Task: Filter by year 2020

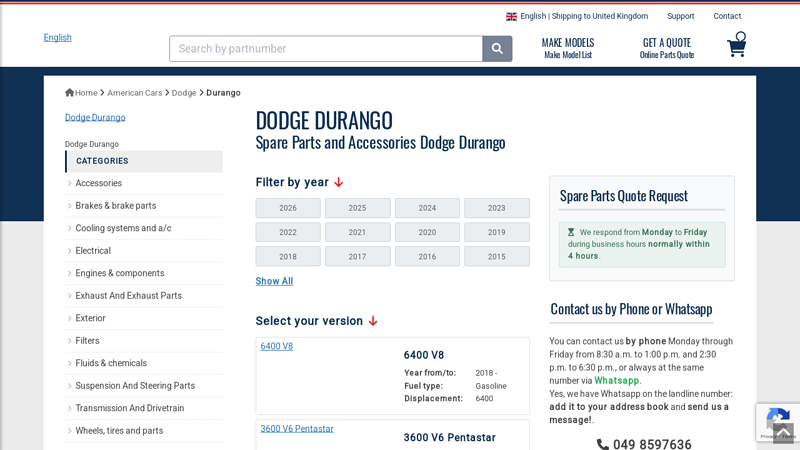Action: click(x=427, y=232)
